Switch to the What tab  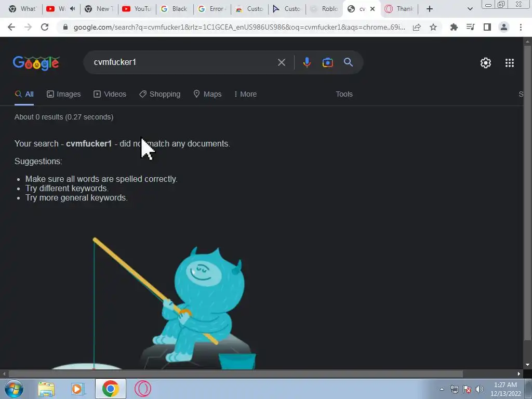[x=22, y=9]
